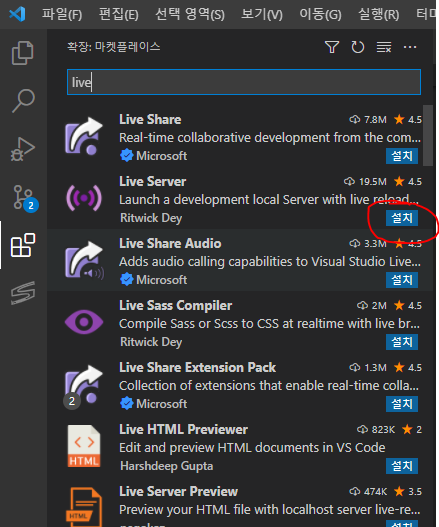
Task: Select the Live Share Audio title
Action: point(170,243)
